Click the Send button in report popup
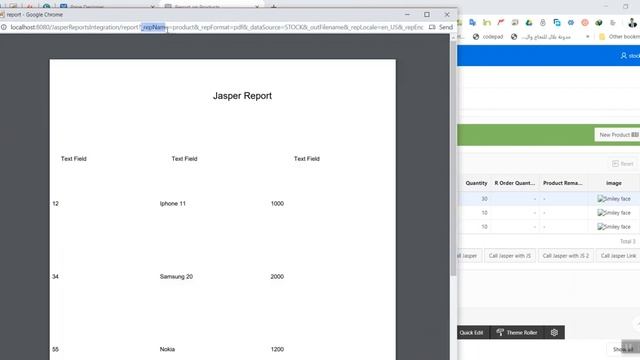Screen dimensions: 640x360 (441, 27)
